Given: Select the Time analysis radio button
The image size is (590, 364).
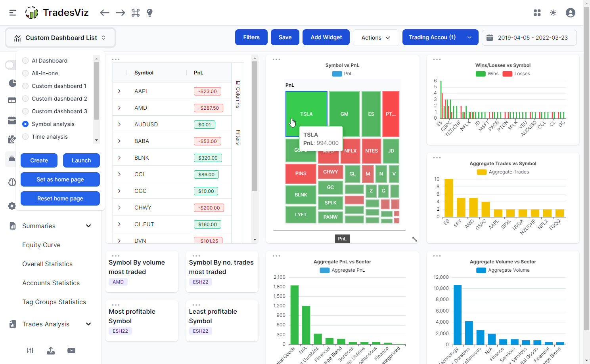Looking at the screenshot, I should point(25,136).
